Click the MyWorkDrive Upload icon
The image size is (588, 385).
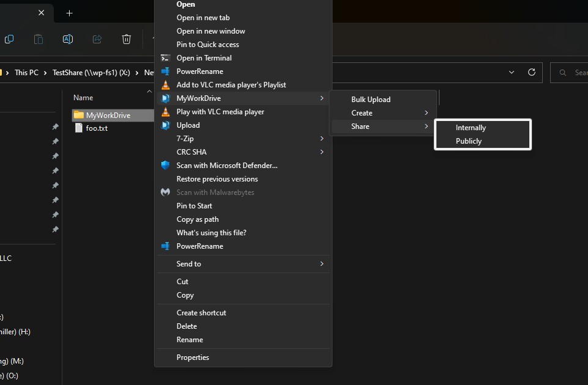(x=165, y=125)
